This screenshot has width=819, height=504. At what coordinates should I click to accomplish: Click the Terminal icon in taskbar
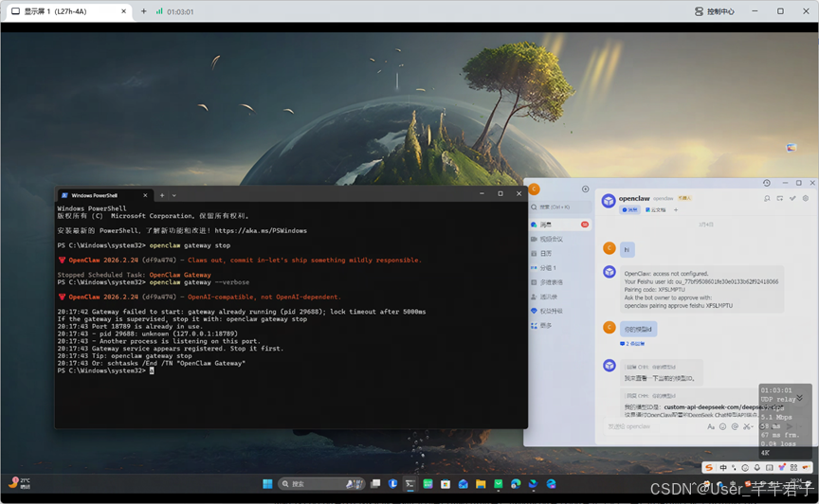410,483
